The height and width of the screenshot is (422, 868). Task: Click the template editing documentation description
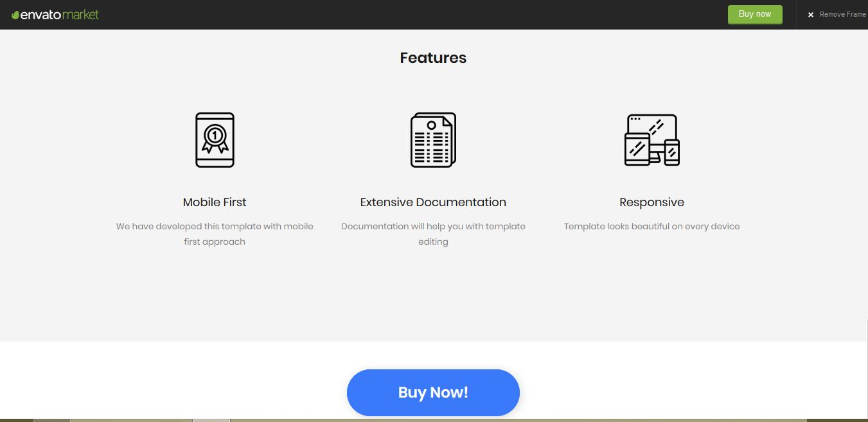433,234
